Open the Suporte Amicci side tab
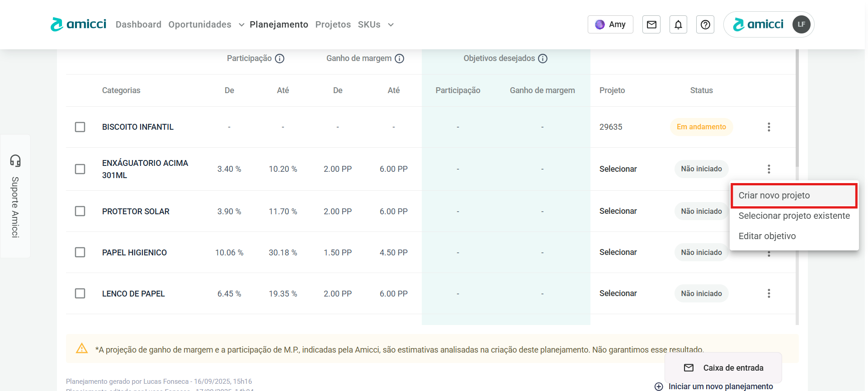The image size is (868, 391). tap(15, 196)
